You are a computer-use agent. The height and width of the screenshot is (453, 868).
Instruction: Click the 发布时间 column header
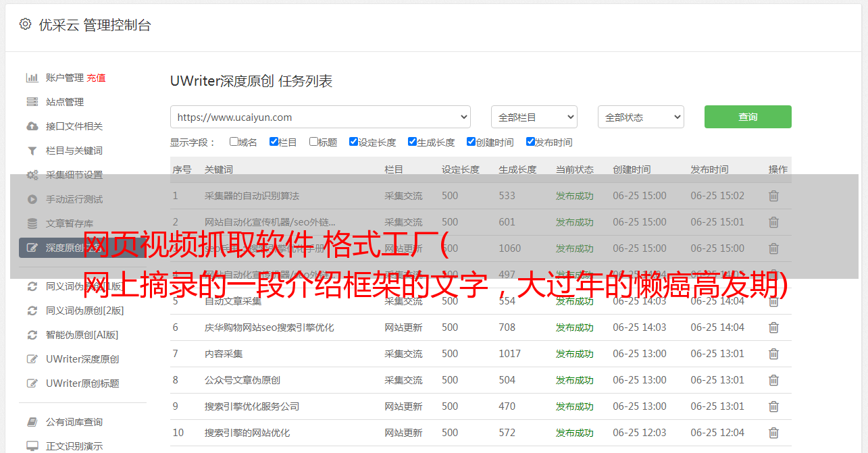click(x=709, y=169)
